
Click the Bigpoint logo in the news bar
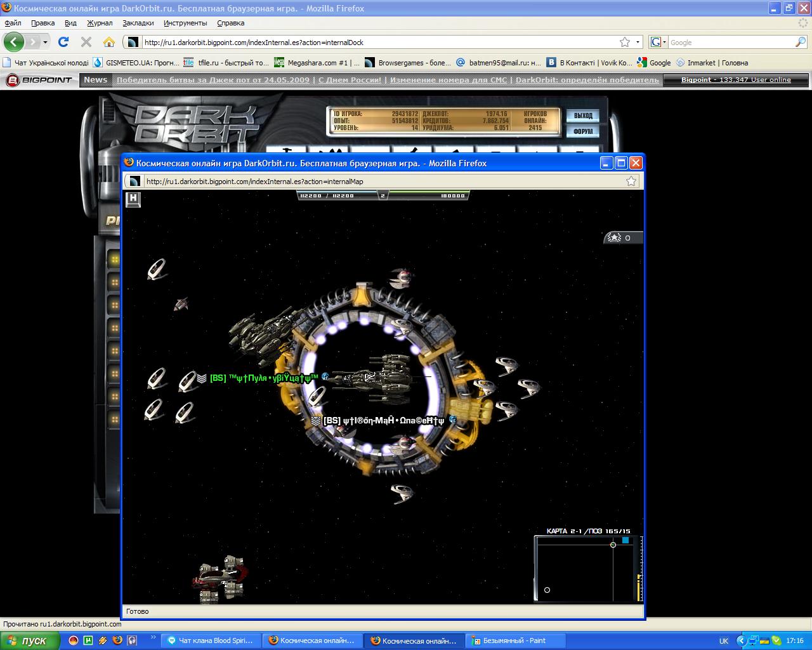click(39, 80)
